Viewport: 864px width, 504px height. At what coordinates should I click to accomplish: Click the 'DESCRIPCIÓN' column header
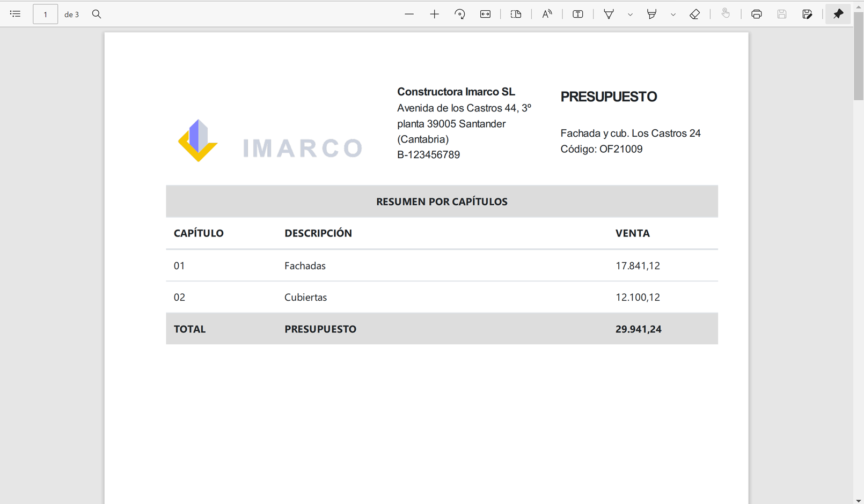tap(318, 233)
